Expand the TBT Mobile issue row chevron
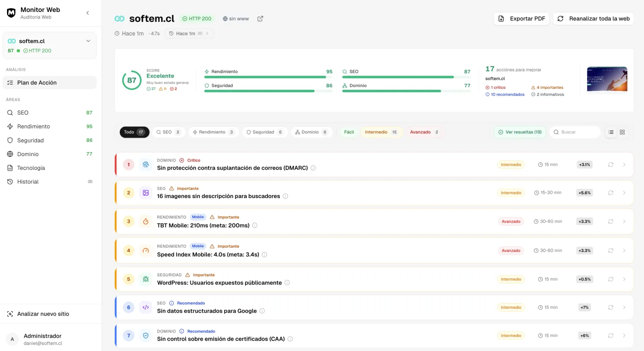 pos(624,222)
